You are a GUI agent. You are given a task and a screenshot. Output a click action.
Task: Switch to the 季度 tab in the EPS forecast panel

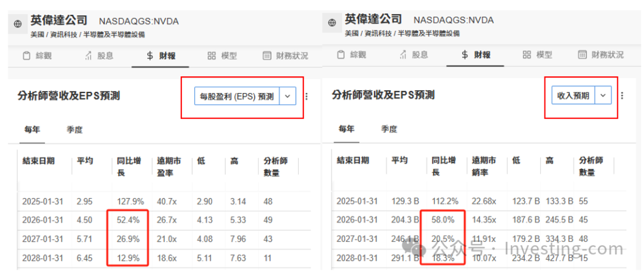tap(75, 130)
